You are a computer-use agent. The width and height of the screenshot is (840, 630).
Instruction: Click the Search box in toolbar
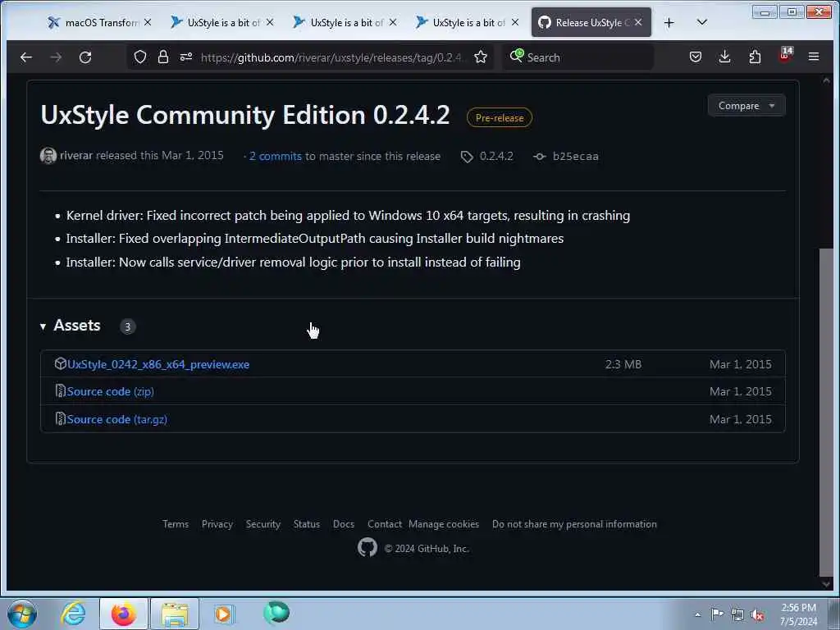[x=578, y=57]
